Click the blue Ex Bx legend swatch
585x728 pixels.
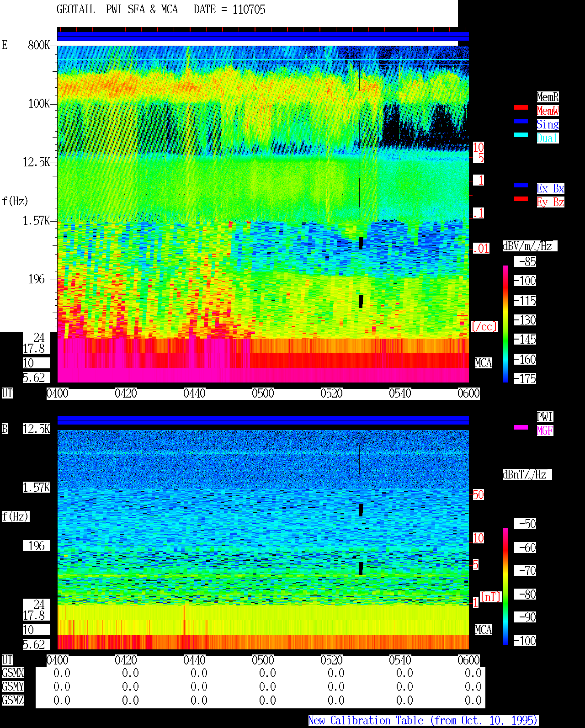521,185
